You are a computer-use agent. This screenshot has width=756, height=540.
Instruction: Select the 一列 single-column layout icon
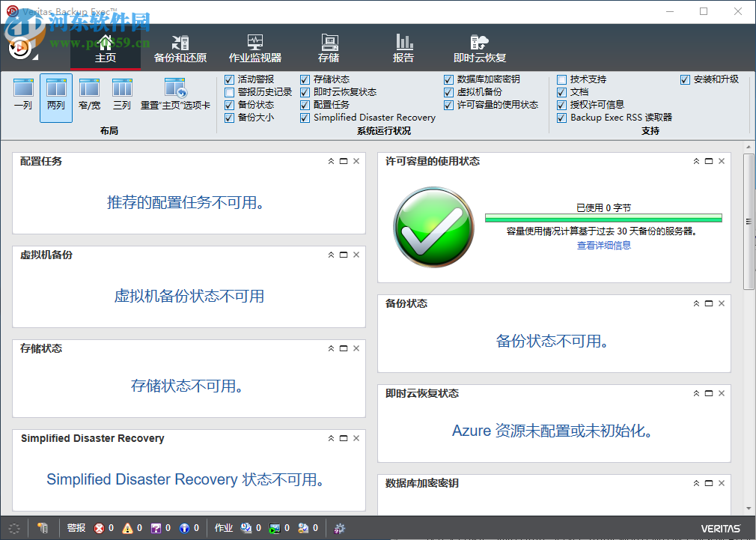click(x=22, y=95)
